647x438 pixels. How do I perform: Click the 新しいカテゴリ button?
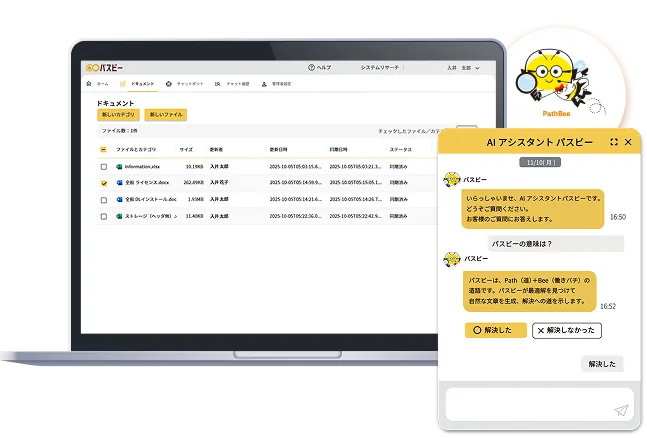tap(118, 115)
